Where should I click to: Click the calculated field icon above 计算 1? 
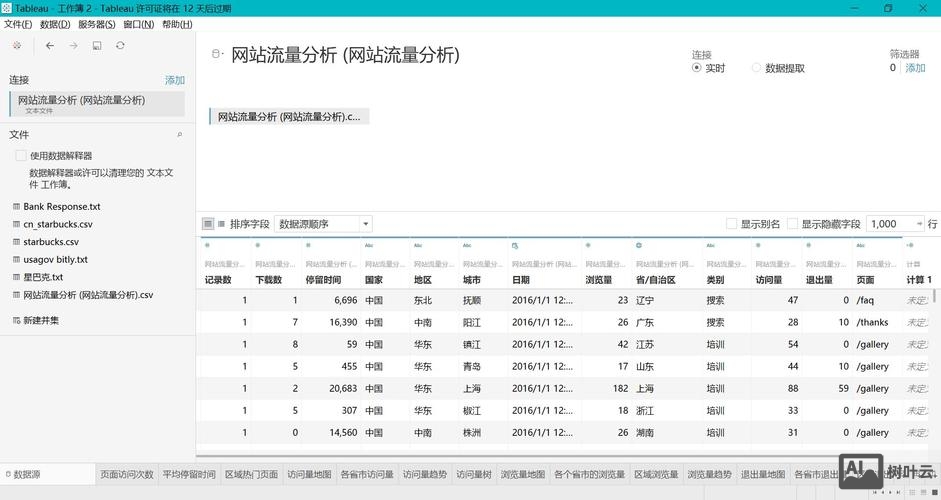pos(910,245)
